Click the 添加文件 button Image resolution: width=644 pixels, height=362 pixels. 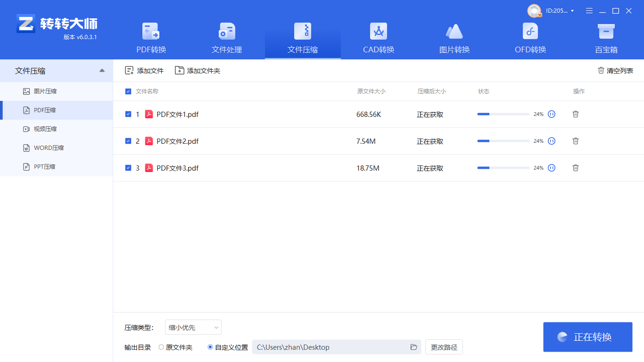[144, 71]
